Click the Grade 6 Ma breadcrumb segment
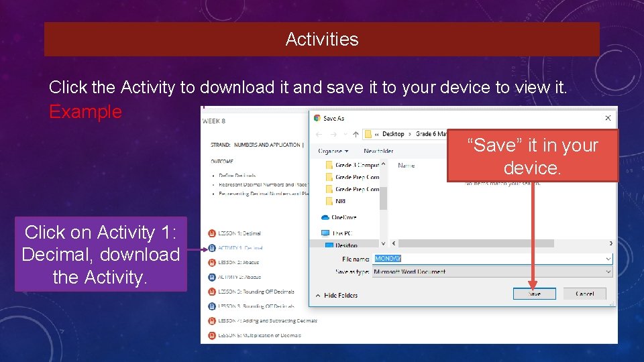The width and height of the screenshot is (644, 362). point(431,134)
